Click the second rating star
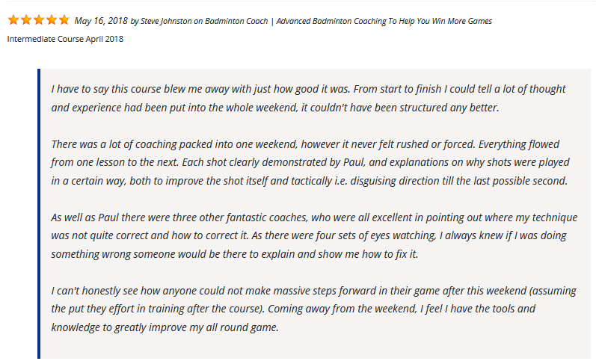Viewport: 596px width, 364px height. coord(25,20)
